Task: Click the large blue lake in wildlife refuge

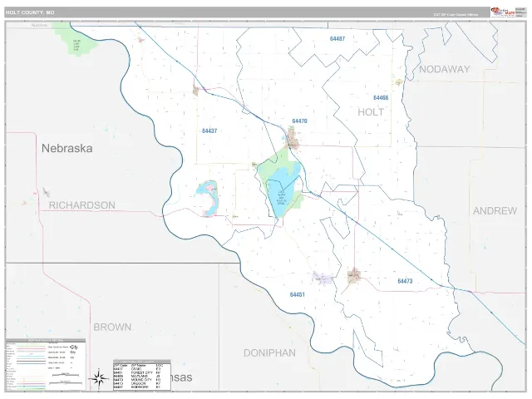Action: coord(283,190)
